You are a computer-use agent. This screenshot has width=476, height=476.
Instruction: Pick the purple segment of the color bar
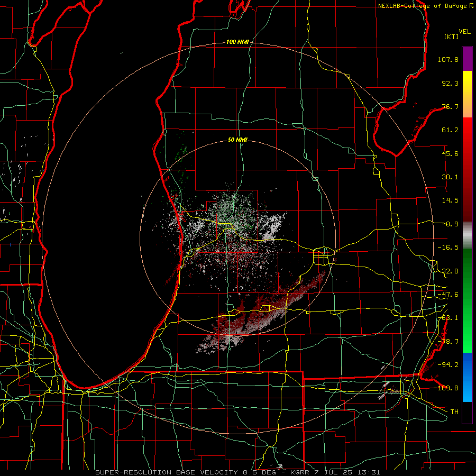pyautogui.click(x=467, y=59)
